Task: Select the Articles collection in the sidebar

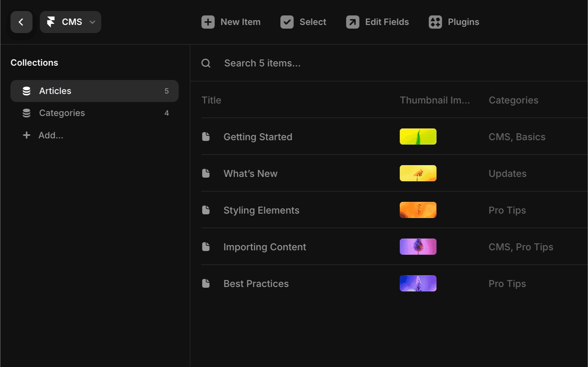Action: point(55,91)
